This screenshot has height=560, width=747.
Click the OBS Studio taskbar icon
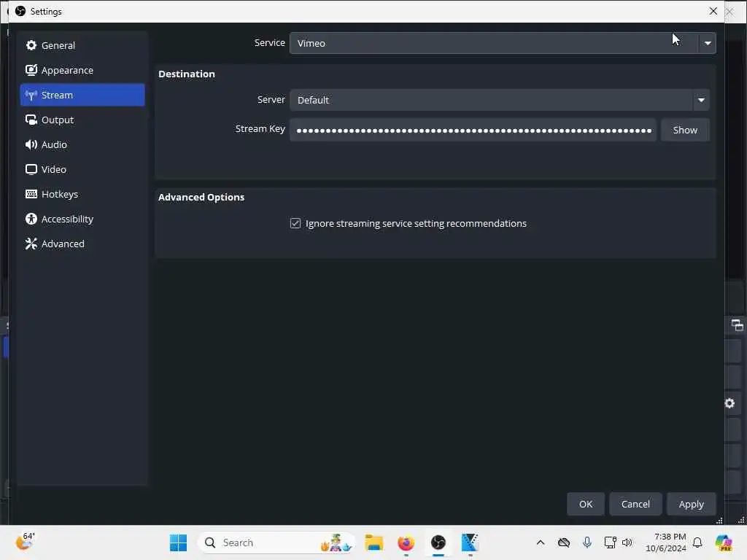pos(438,542)
